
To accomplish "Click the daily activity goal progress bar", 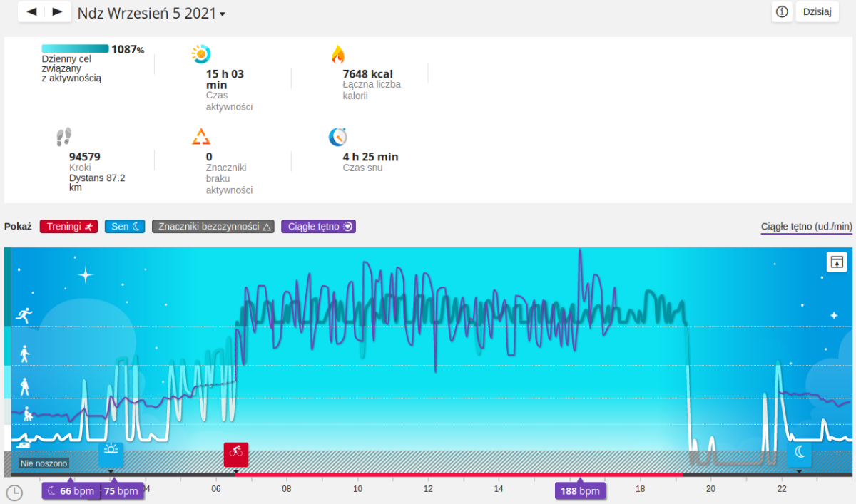I will pyautogui.click(x=75, y=49).
